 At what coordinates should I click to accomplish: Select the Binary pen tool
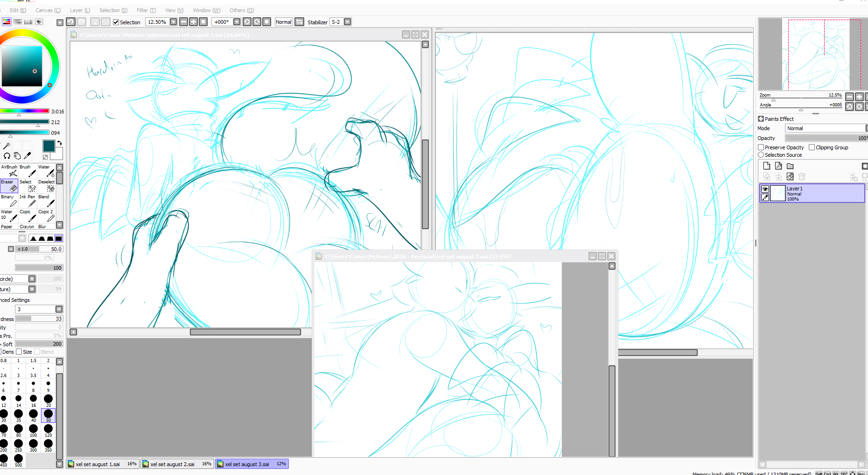coord(9,201)
